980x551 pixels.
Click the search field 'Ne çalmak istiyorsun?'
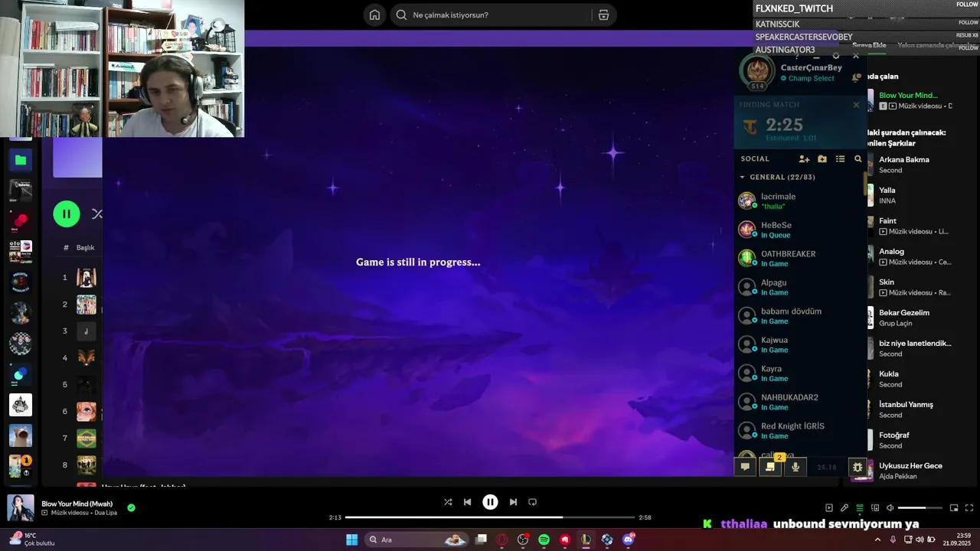(490, 15)
